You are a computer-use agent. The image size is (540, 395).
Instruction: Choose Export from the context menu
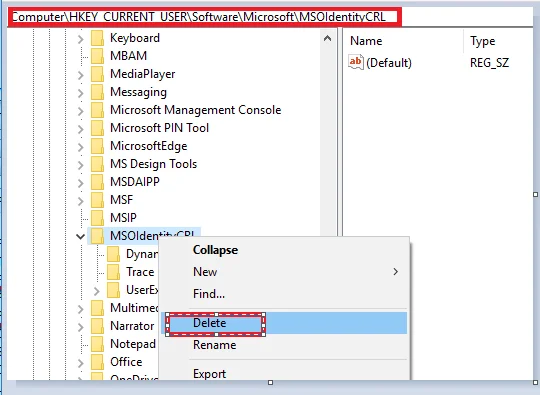coord(284,373)
